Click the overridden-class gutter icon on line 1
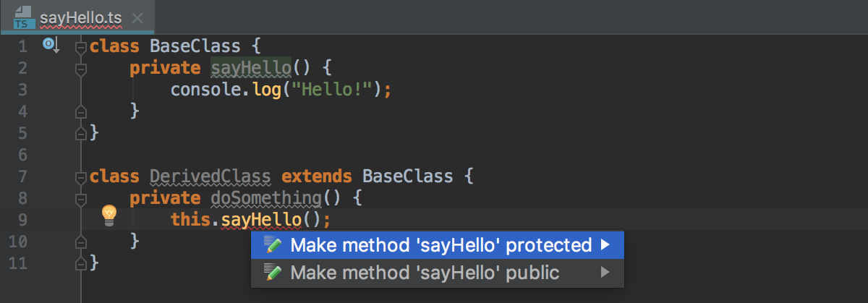The height and width of the screenshot is (303, 868). [51, 46]
